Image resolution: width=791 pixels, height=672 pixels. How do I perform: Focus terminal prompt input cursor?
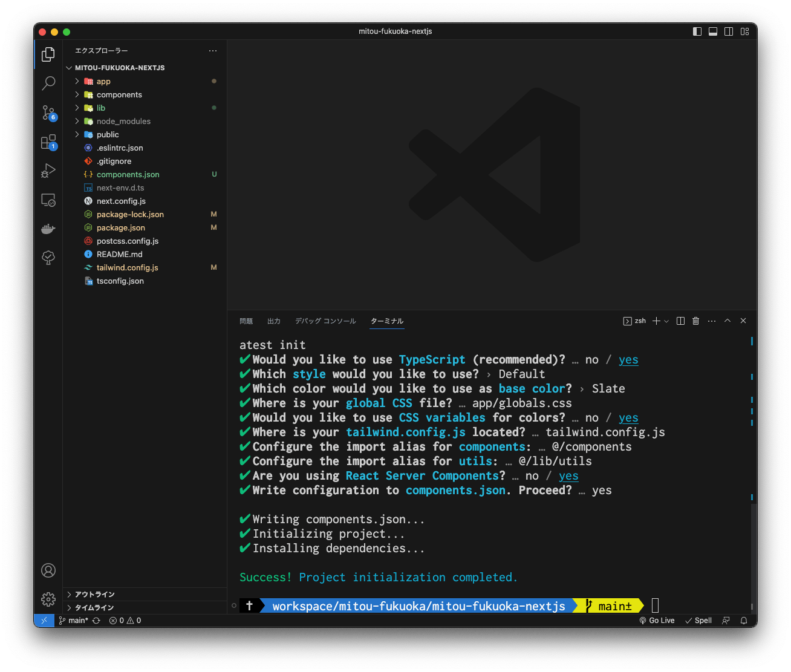click(x=655, y=605)
